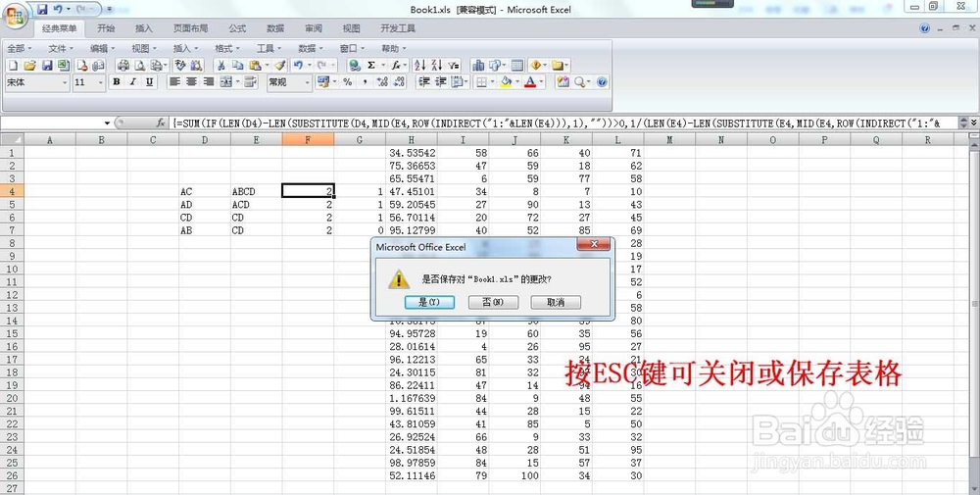Click the Help question mark icon at ribbon right

924,28
